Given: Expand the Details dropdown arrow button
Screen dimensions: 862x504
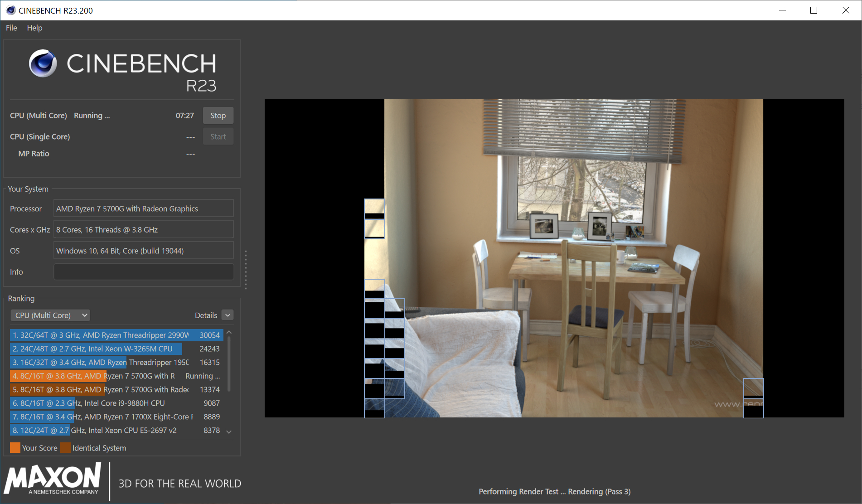Looking at the screenshot, I should tap(228, 315).
